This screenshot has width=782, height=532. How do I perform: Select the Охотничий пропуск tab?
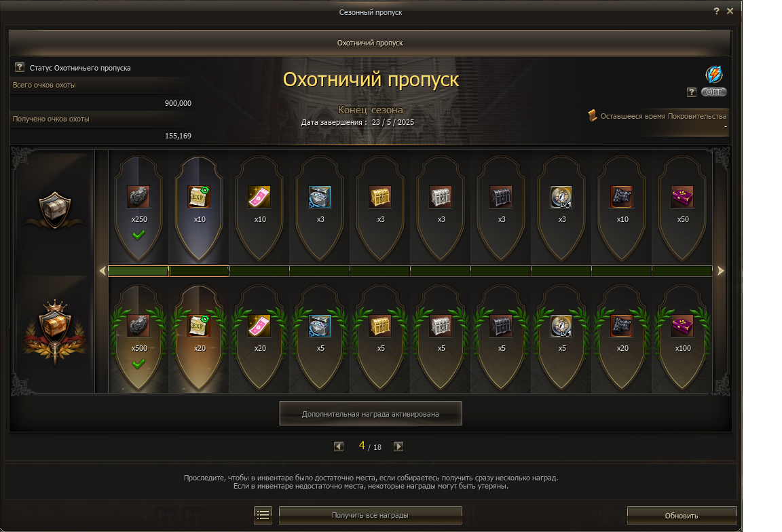click(x=370, y=43)
